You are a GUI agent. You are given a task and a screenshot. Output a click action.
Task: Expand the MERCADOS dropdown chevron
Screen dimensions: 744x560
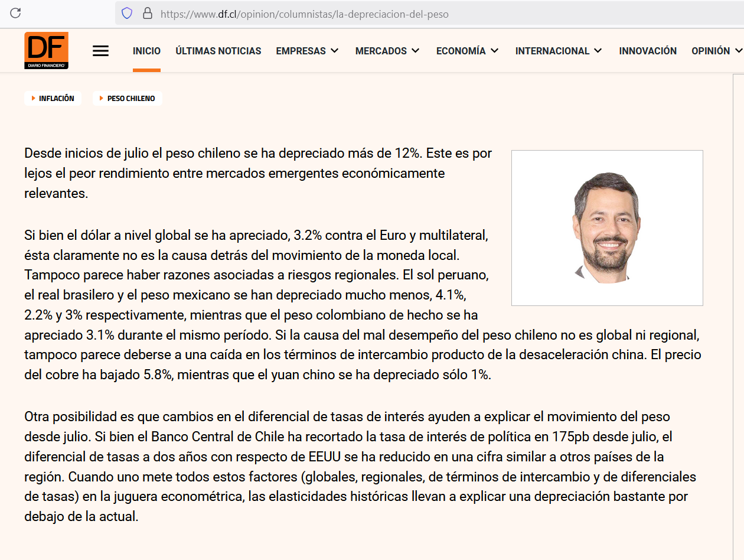tap(416, 51)
